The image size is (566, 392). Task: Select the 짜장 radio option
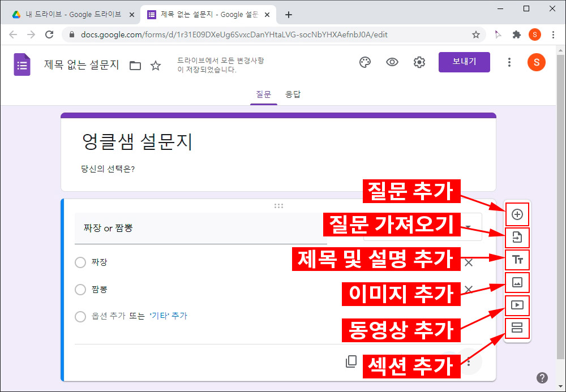point(80,262)
